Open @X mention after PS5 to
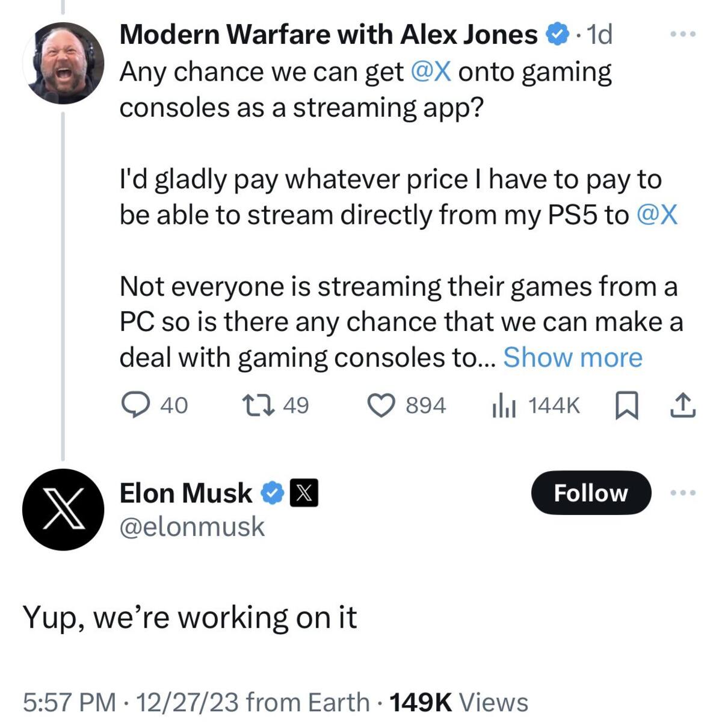 [x=657, y=215]
